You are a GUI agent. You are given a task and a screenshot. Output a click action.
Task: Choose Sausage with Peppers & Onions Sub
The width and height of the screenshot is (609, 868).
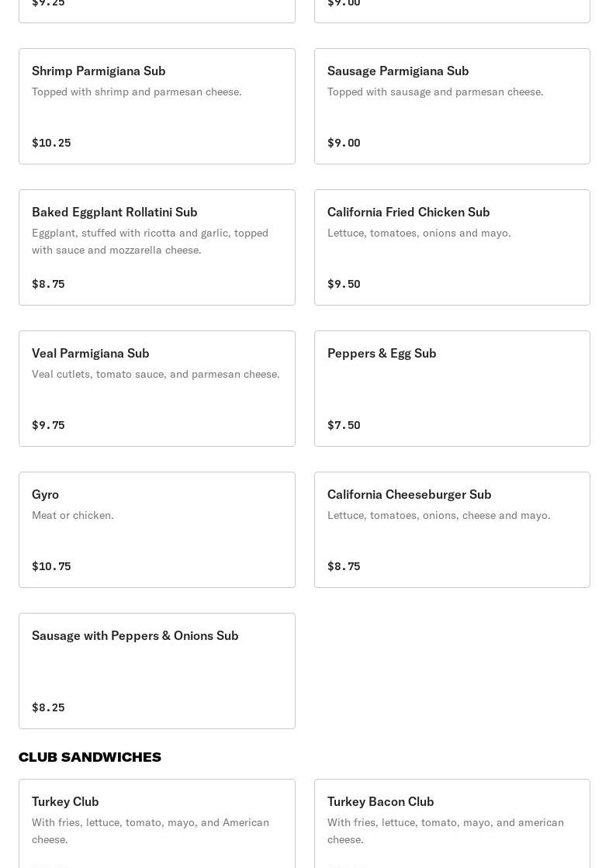pyautogui.click(x=135, y=635)
